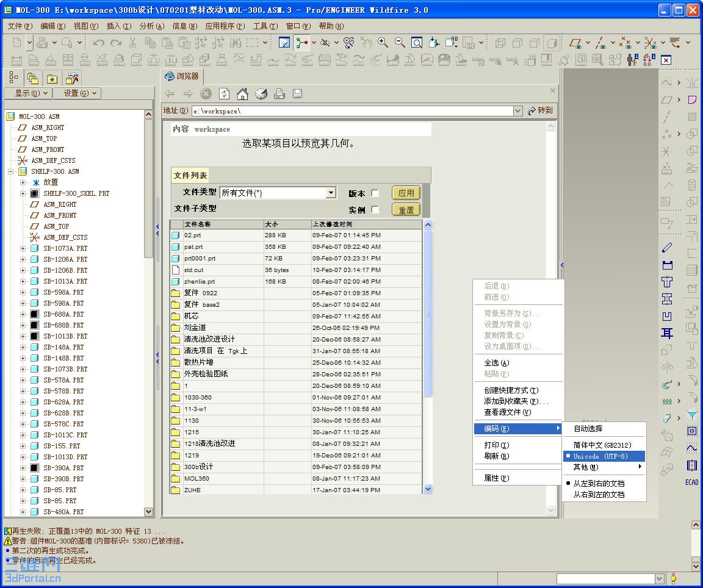Click 全选 in context menu
The height and width of the screenshot is (588, 703).
click(518, 363)
